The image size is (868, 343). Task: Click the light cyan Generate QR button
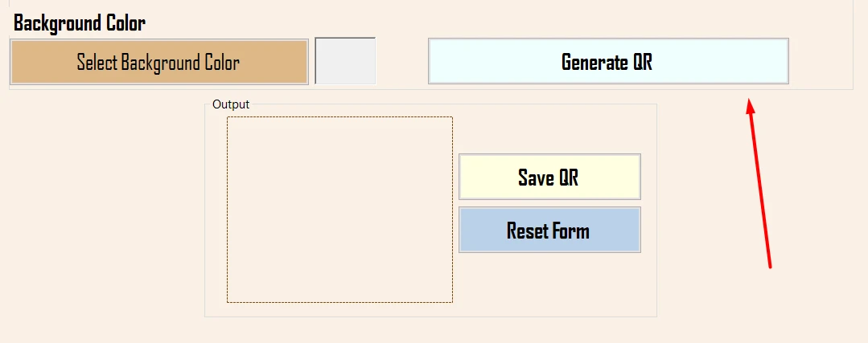[607, 61]
